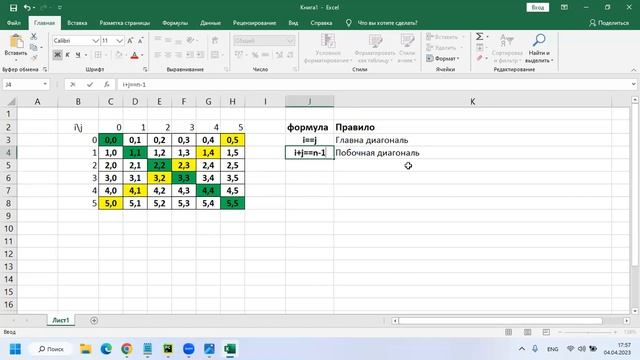
Task: Switch to the Формулы tab
Action: click(x=175, y=23)
